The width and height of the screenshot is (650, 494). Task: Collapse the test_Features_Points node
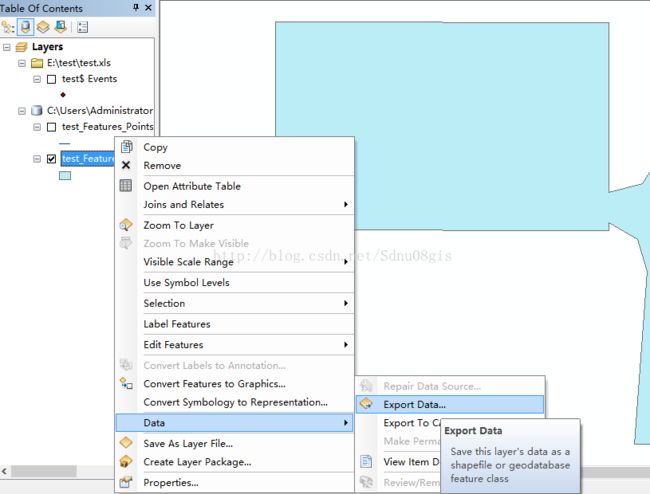click(37, 127)
